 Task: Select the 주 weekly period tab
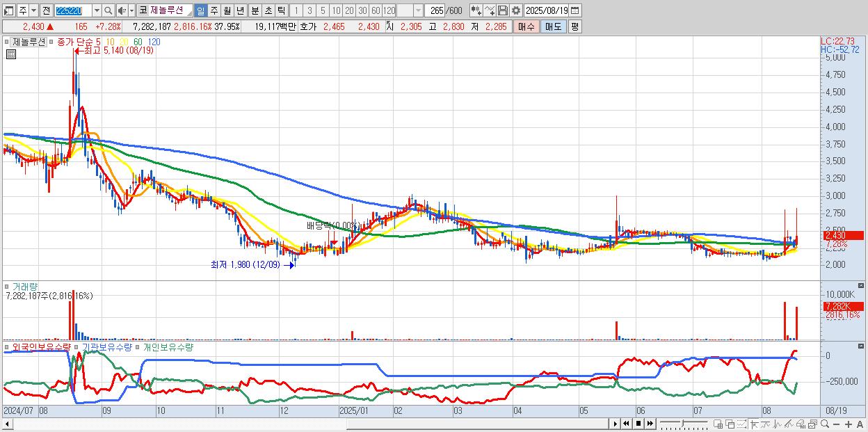click(x=214, y=10)
